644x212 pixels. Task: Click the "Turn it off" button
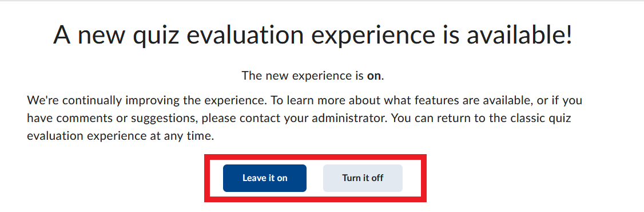363,178
